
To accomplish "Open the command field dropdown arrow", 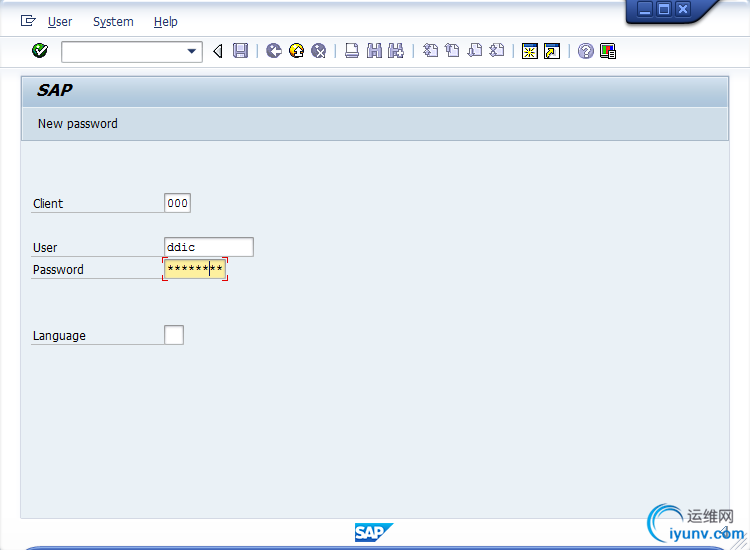I will [192, 51].
